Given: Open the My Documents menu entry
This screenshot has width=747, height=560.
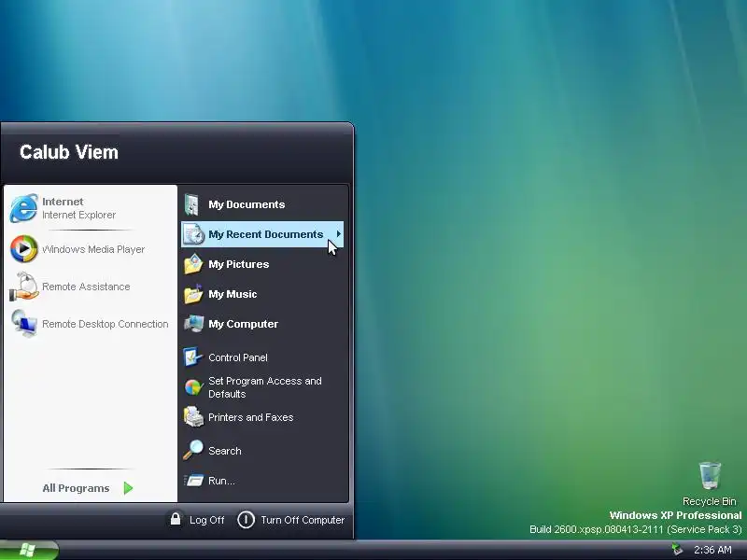Looking at the screenshot, I should point(262,204).
